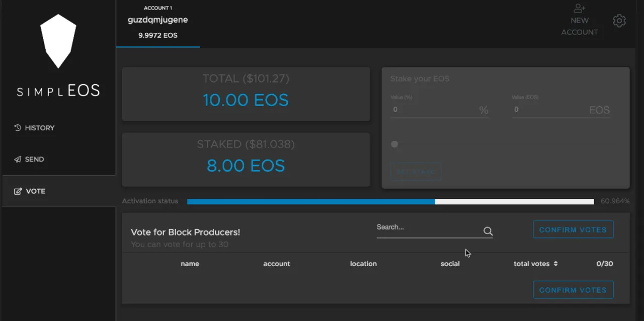Click the TOTAL ($101.27) label
Image resolution: width=644 pixels, height=321 pixels.
coord(246,78)
